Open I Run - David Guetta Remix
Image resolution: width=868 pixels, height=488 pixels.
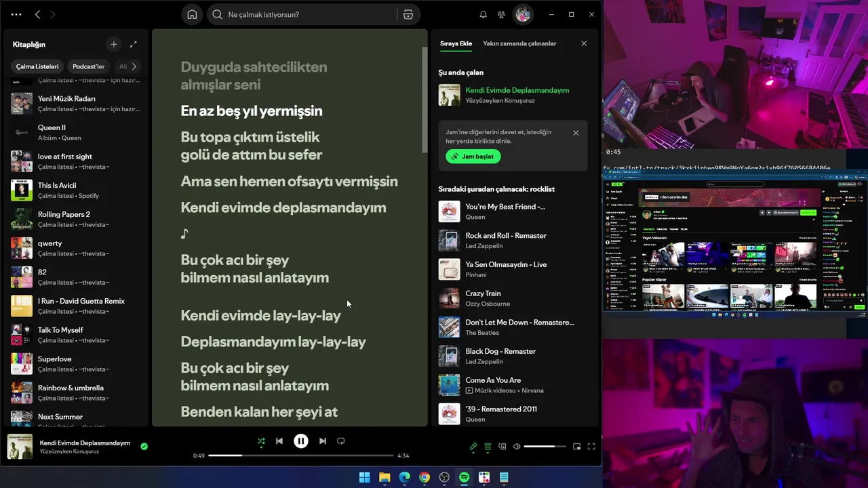tap(76, 306)
